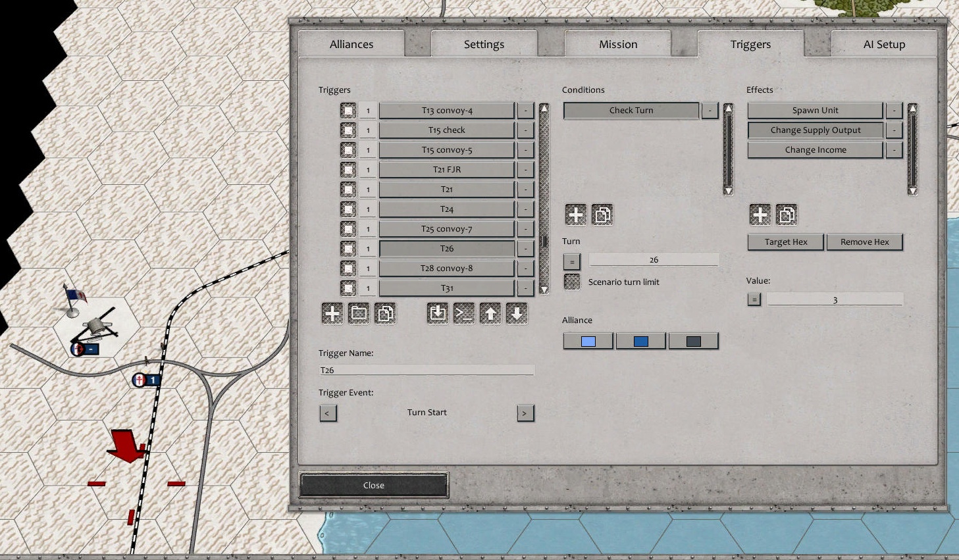Add a new effect with the plus icon
This screenshot has height=560, width=959.
(x=760, y=215)
